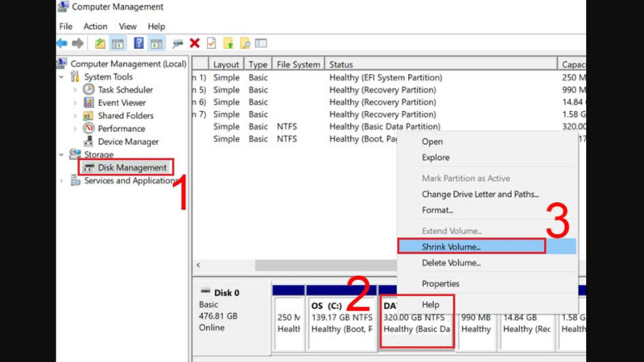
Task: Choose Explore from the context menu
Action: [x=436, y=158]
